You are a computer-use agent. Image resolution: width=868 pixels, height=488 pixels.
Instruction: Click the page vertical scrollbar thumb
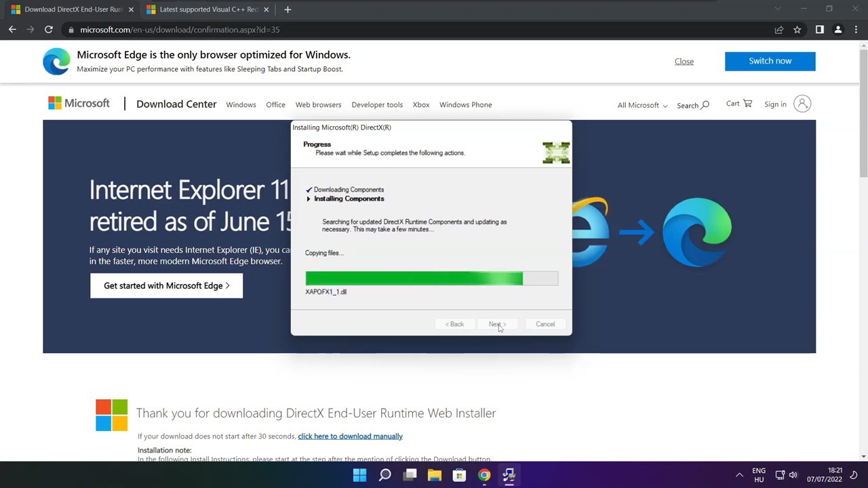863,113
